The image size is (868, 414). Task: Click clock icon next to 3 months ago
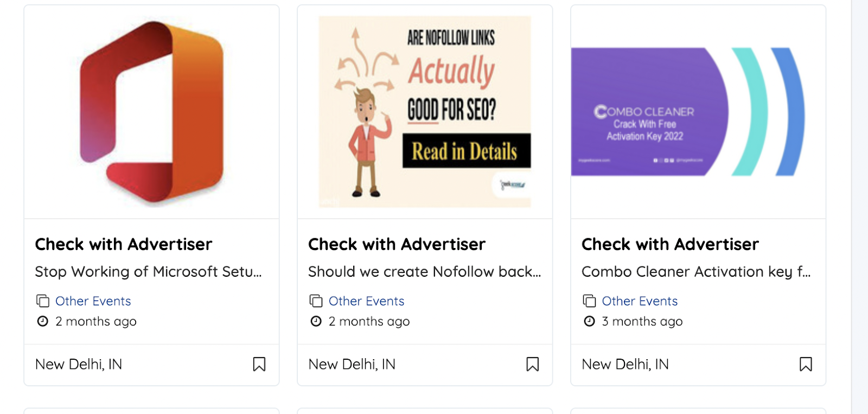tap(589, 321)
